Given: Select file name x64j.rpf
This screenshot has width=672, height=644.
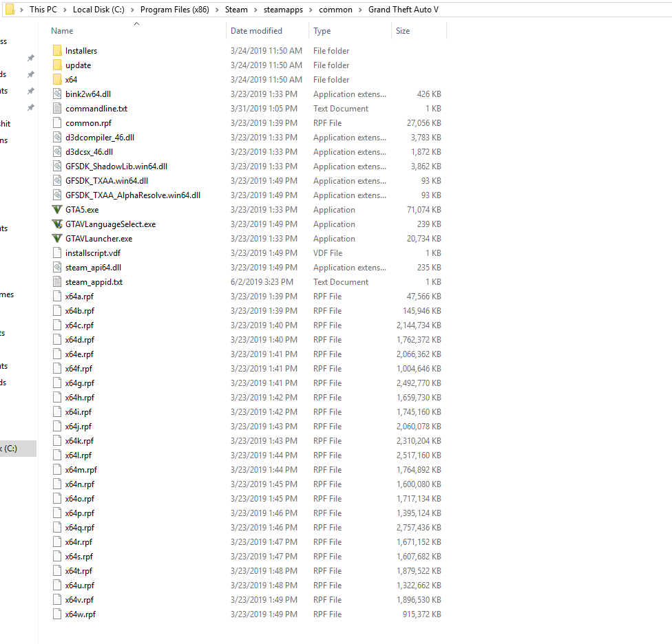Looking at the screenshot, I should [x=78, y=427].
